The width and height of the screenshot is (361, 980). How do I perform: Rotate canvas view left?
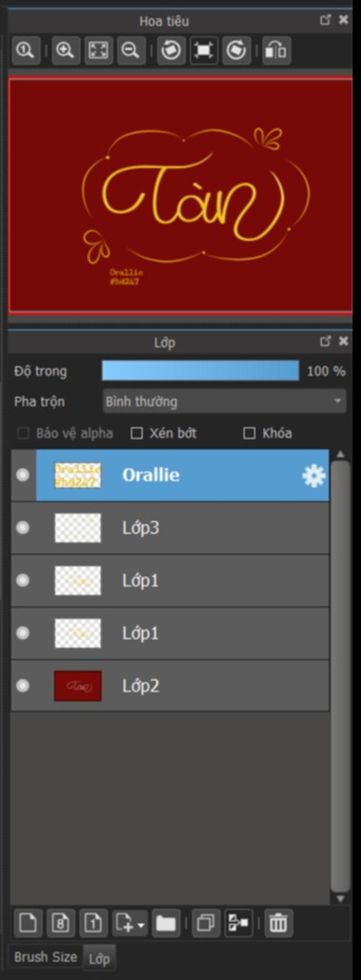coord(171,50)
